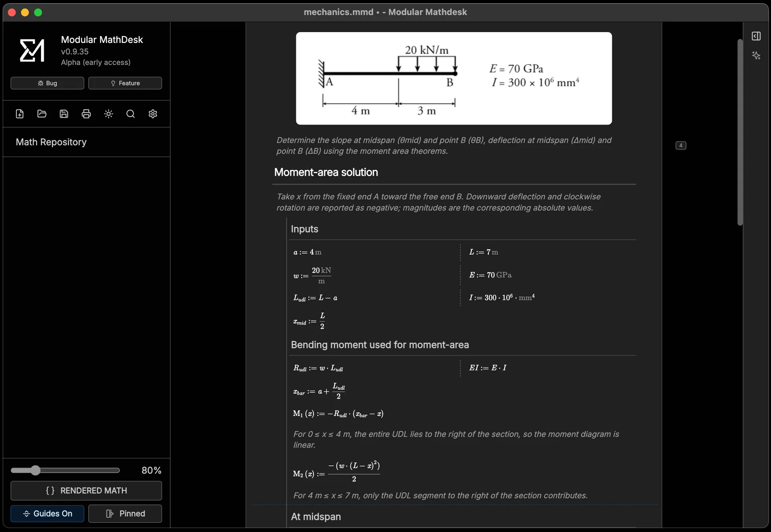Request a feature with the Feature button
771x532 pixels.
[x=125, y=83]
